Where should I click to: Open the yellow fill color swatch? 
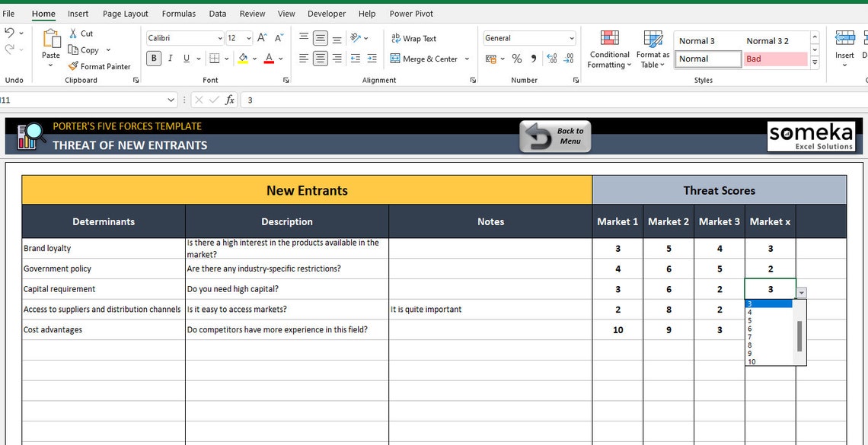(x=244, y=58)
